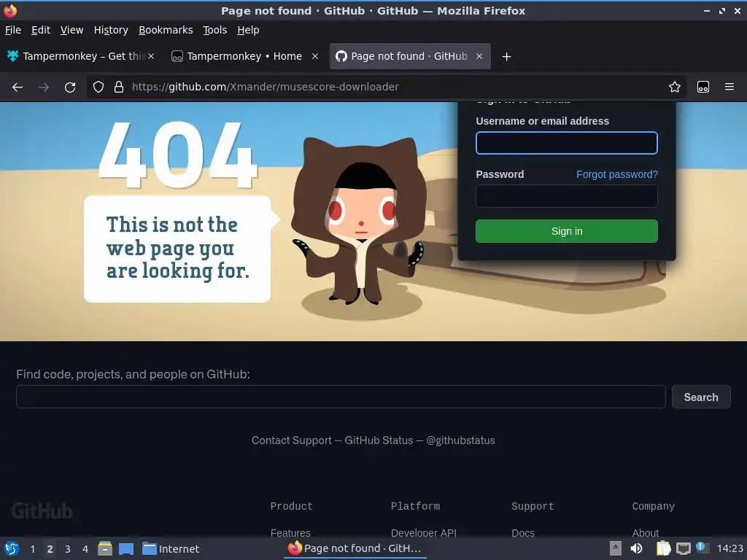Click the 14:23 clock in taskbar
The width and height of the screenshot is (747, 560).
pyautogui.click(x=729, y=548)
